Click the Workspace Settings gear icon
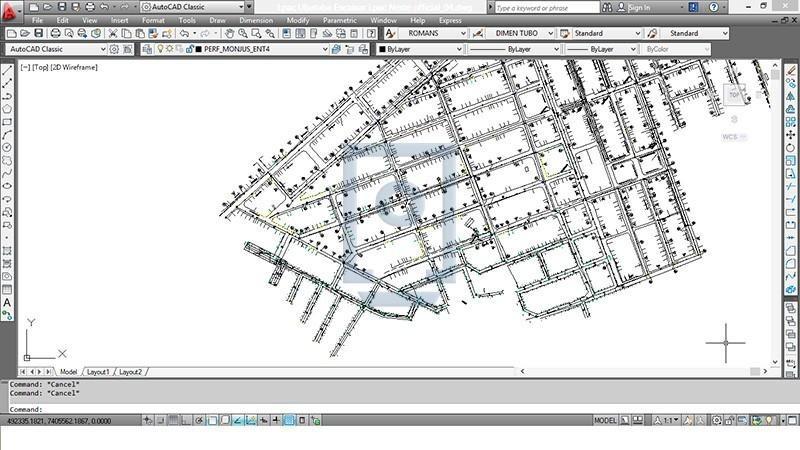 [114, 49]
